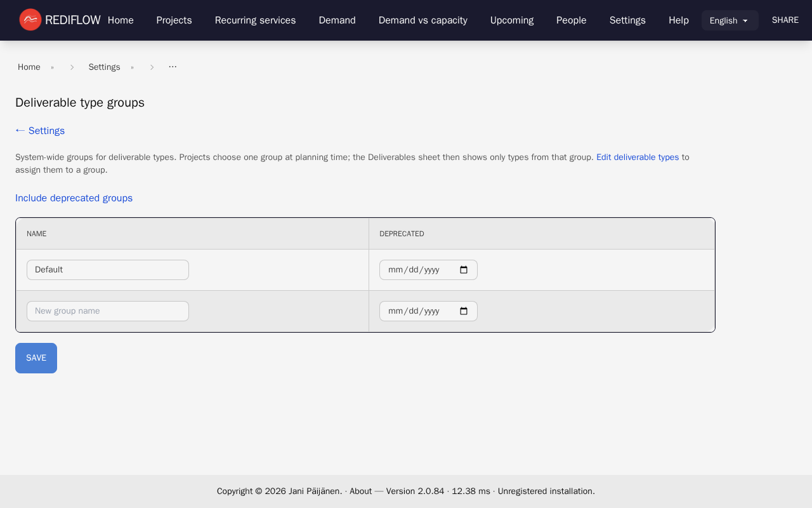Screen dimensions: 812x508
Task: Click the REDIFLOW logo icon
Action: [x=29, y=20]
